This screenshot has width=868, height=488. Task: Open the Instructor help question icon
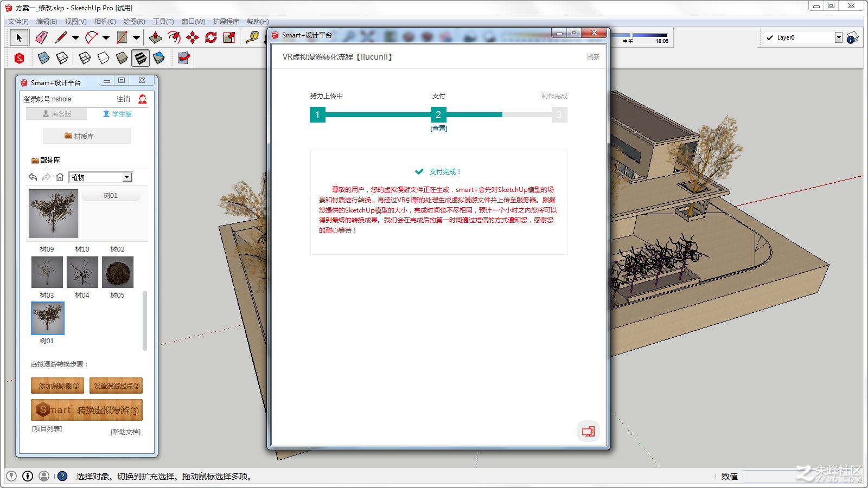[62, 476]
